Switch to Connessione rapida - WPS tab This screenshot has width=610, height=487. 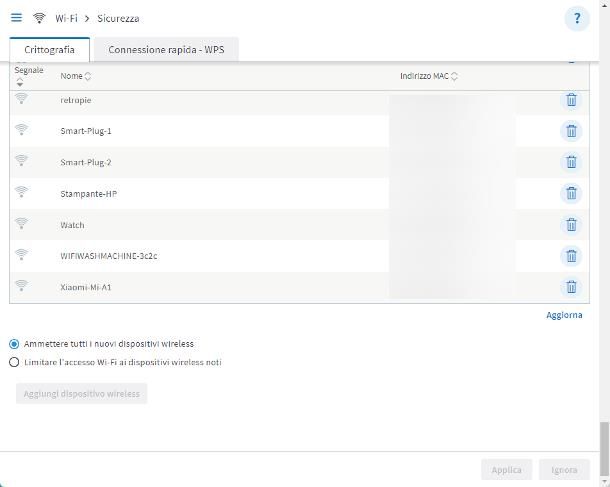[x=166, y=50]
